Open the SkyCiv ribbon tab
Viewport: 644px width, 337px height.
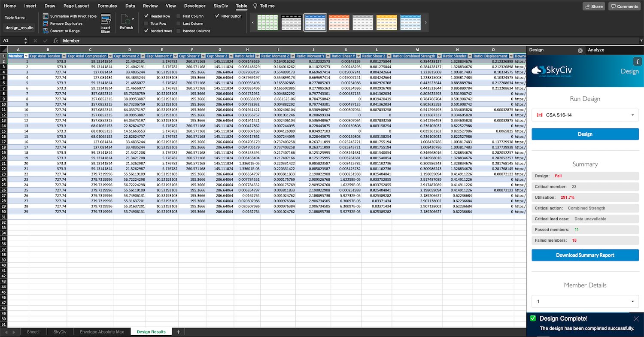[221, 6]
